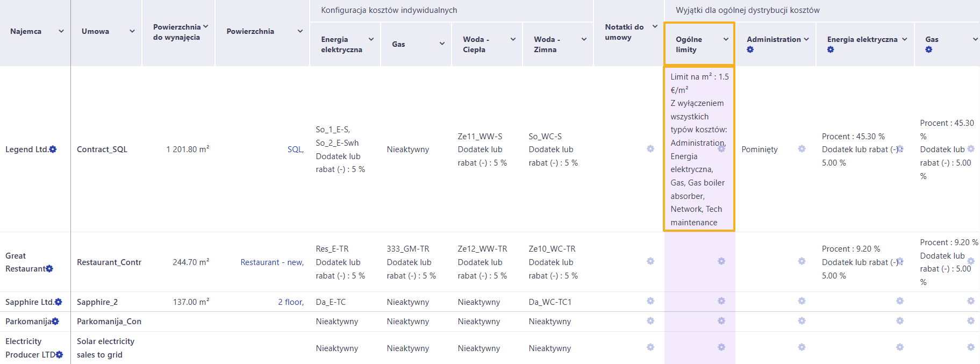Edit Administration exception for Sapphire Ltd. row

click(x=802, y=301)
